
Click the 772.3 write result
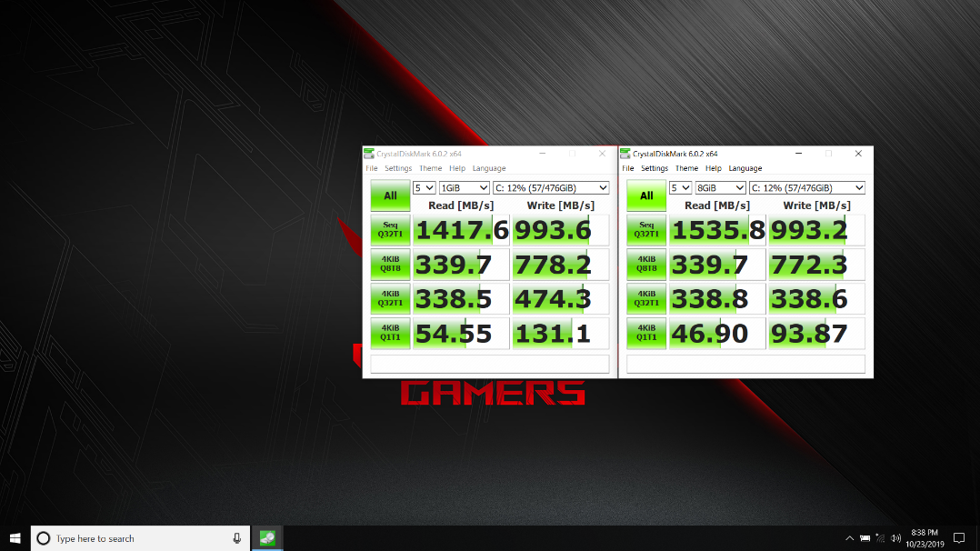pos(817,264)
